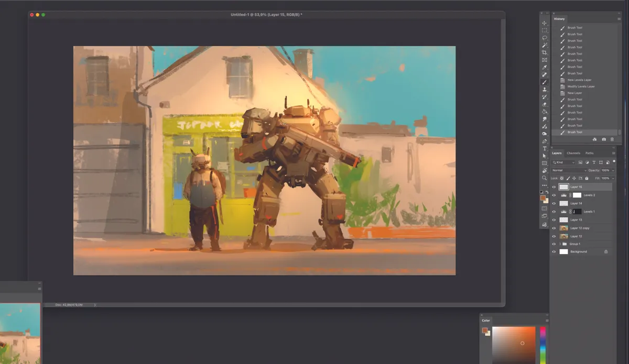
Task: Select the Magic Wand tool
Action: click(544, 45)
